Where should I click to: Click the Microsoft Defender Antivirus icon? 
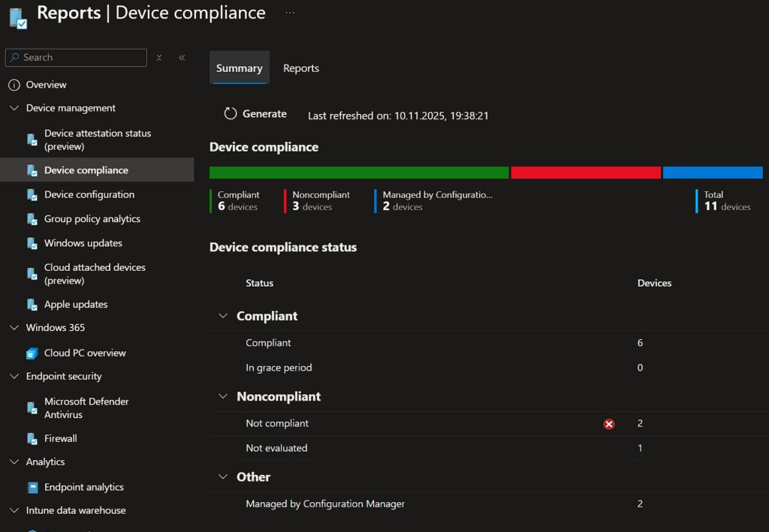[32, 408]
